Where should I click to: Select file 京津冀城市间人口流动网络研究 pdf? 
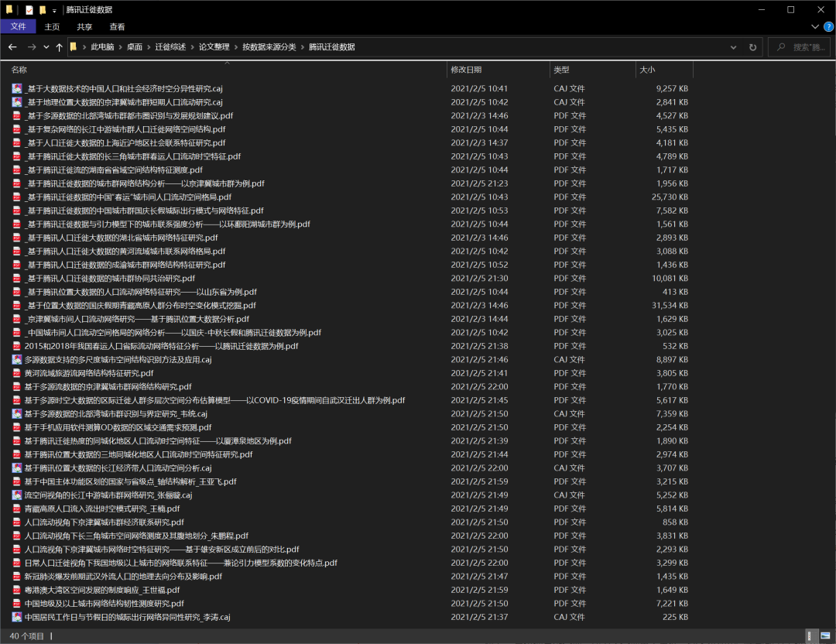click(x=137, y=319)
